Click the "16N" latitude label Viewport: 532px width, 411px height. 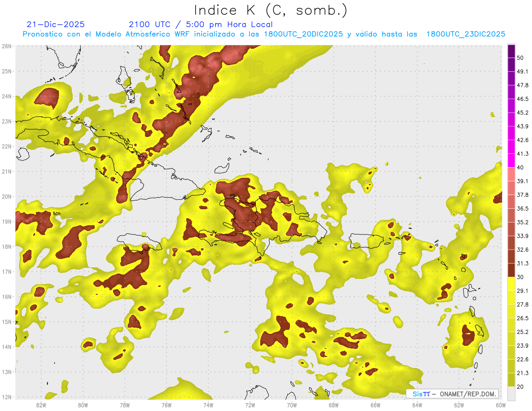[7, 297]
